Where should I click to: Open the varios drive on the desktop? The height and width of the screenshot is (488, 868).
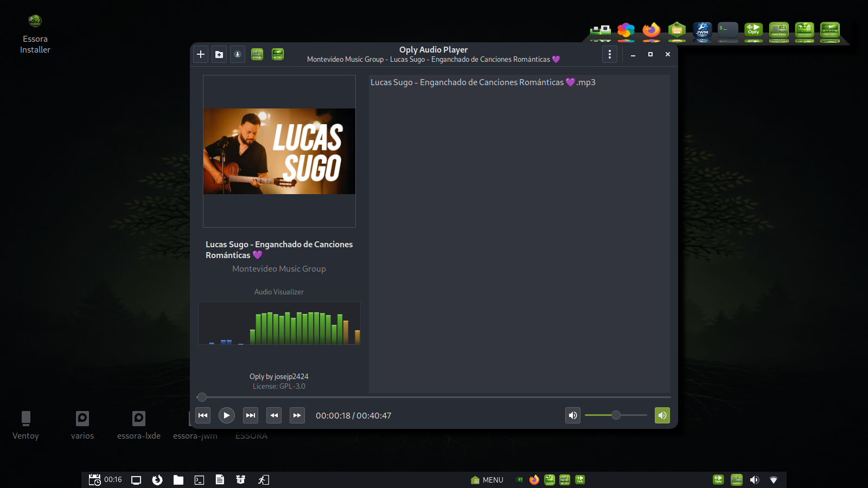pyautogui.click(x=82, y=425)
